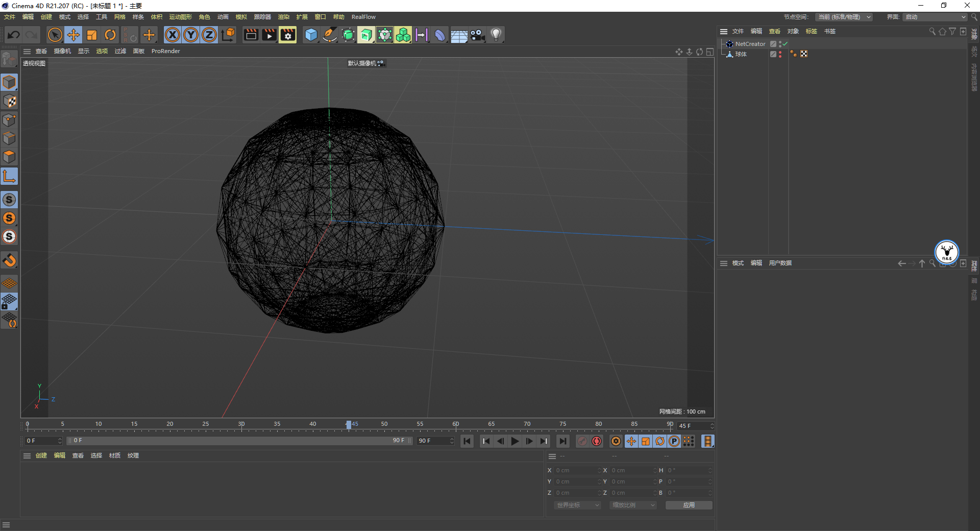The width and height of the screenshot is (980, 531).
Task: Open the spline Pen tool
Action: pyautogui.click(x=330, y=35)
